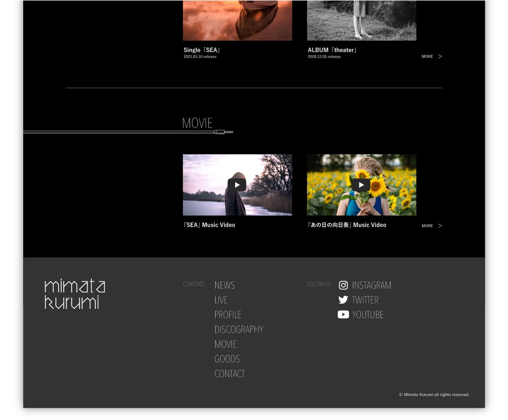Screen dimensions: 508x420
Task: Select the SEA single cover image
Action: 237,20
